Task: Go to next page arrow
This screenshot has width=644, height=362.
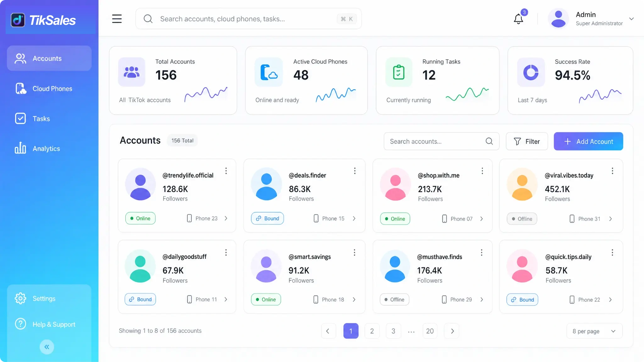Action: [x=452, y=331]
